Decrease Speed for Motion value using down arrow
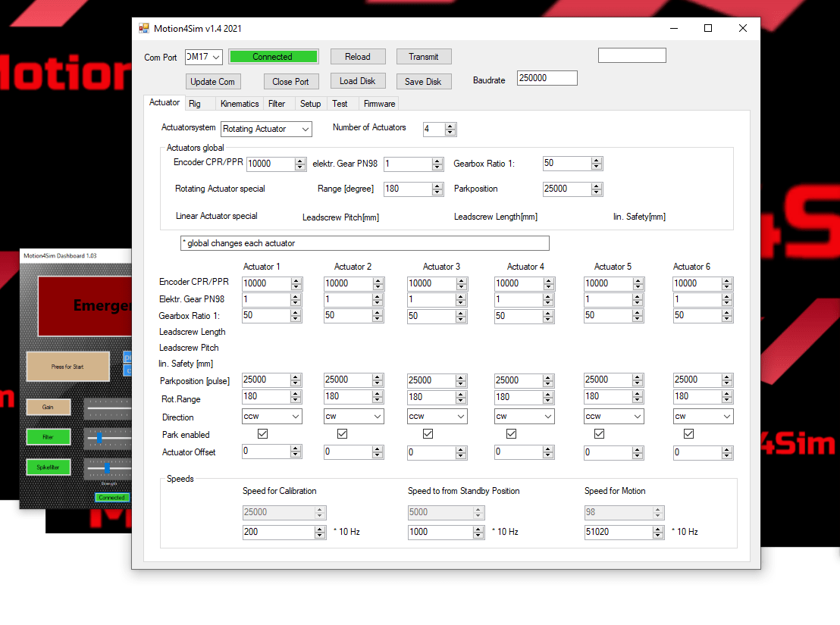The width and height of the screenshot is (840, 625). click(658, 535)
